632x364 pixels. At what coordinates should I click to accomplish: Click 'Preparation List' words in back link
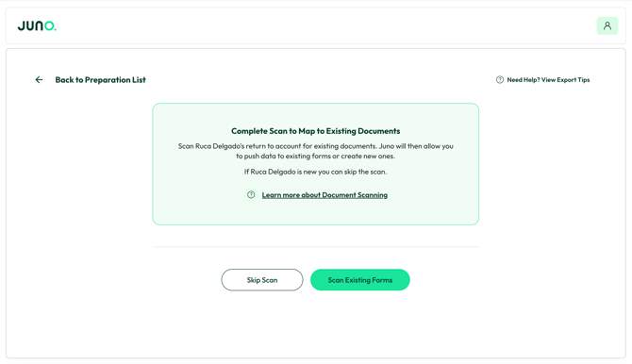point(115,80)
